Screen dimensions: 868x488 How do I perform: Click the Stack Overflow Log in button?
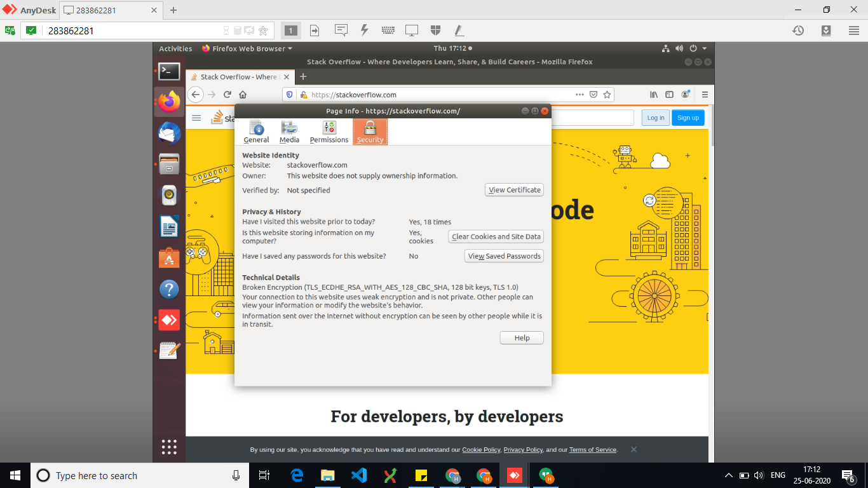tap(655, 118)
